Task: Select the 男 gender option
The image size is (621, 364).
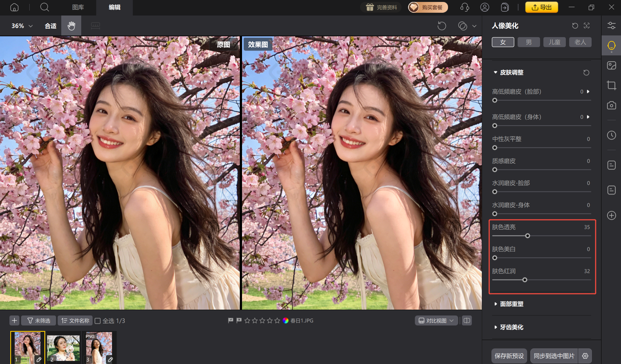Action: click(529, 42)
